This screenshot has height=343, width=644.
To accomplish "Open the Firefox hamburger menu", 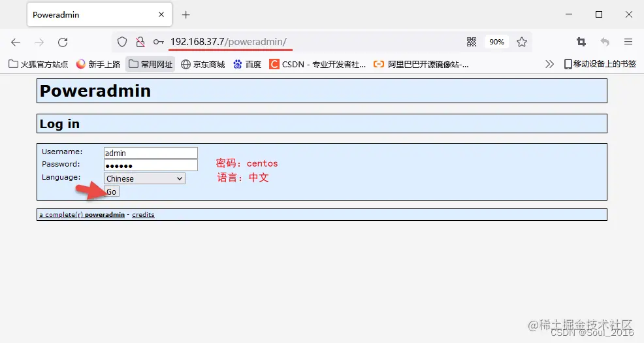I will coord(628,42).
